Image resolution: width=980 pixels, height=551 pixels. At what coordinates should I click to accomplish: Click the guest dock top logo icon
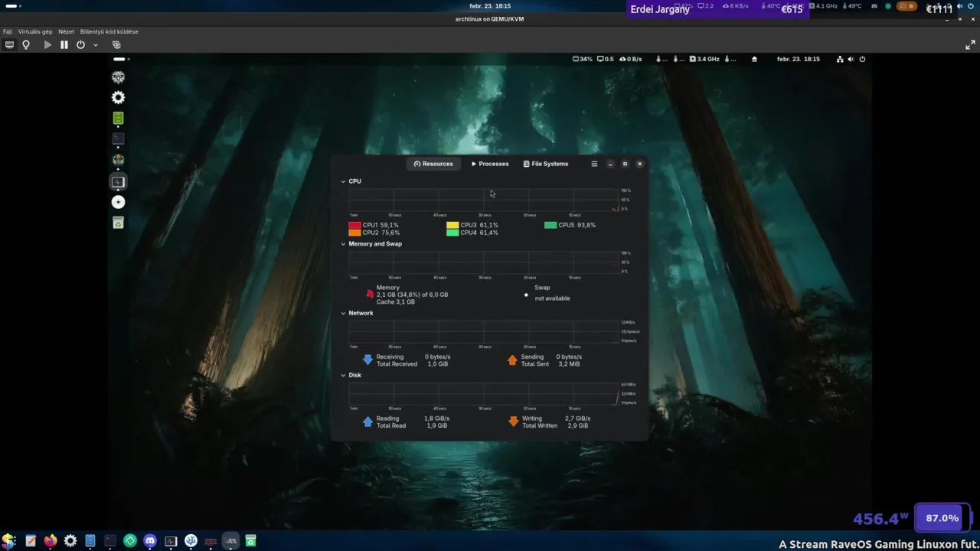pos(118,77)
